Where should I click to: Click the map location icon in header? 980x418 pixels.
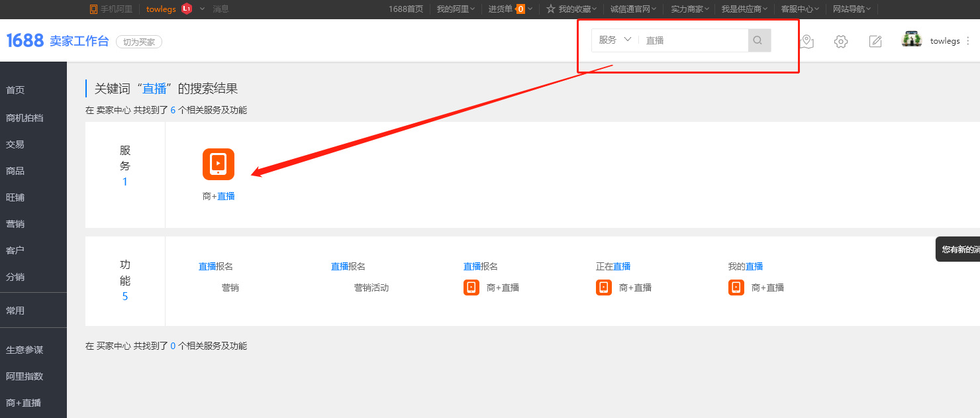(x=806, y=42)
